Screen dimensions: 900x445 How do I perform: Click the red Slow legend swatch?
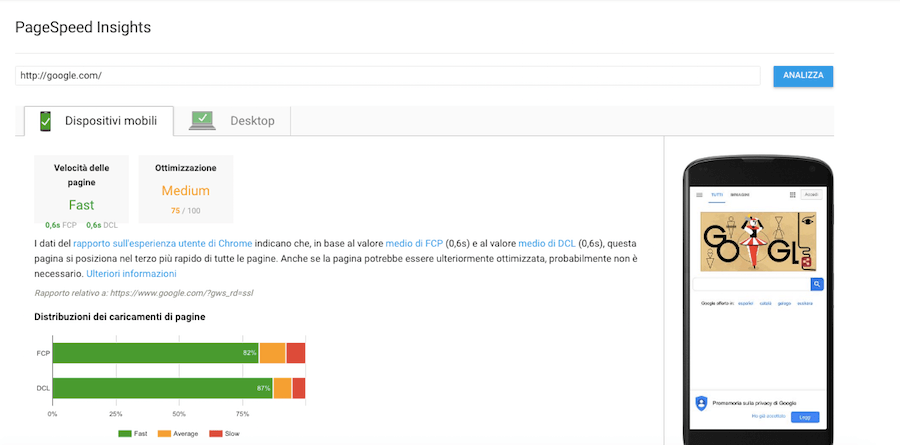(x=215, y=433)
